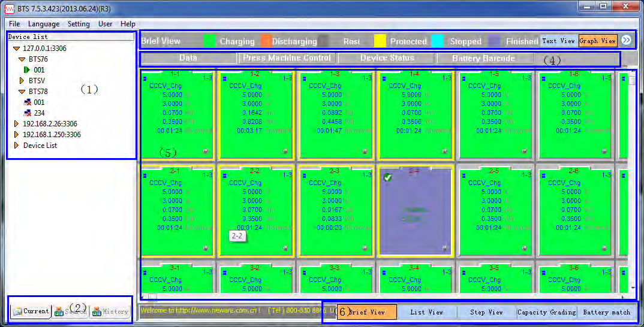The image size is (644, 327).
Task: Switch to List View
Action: [x=427, y=312]
